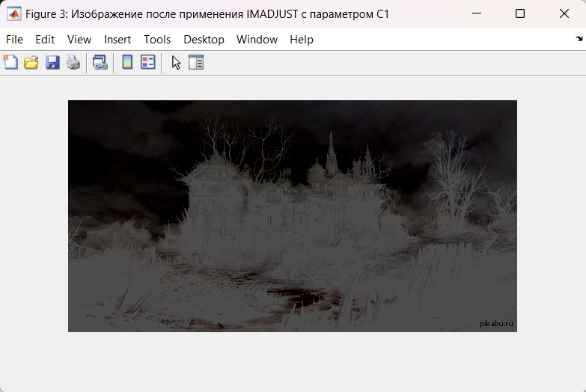Click the New Figure toolbar icon
This screenshot has width=586, height=392.
point(10,62)
